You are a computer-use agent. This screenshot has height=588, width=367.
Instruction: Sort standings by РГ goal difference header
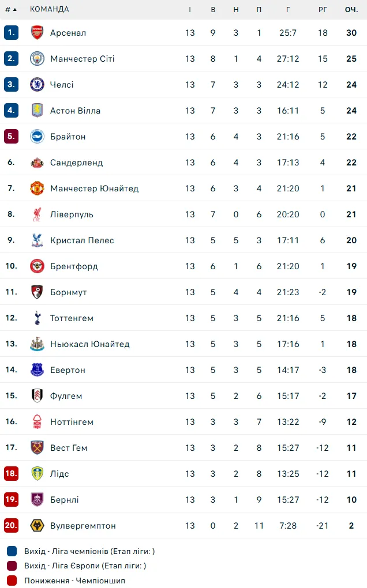(323, 9)
